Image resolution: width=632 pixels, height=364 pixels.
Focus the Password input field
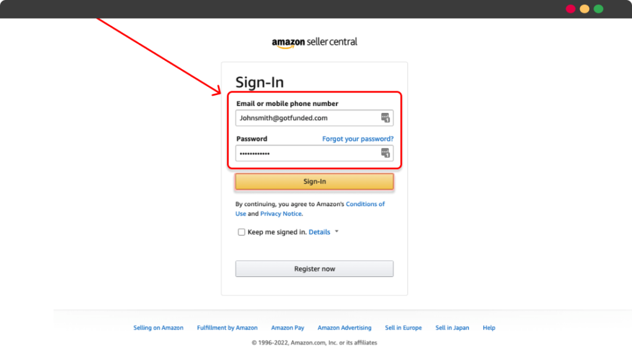click(x=314, y=153)
